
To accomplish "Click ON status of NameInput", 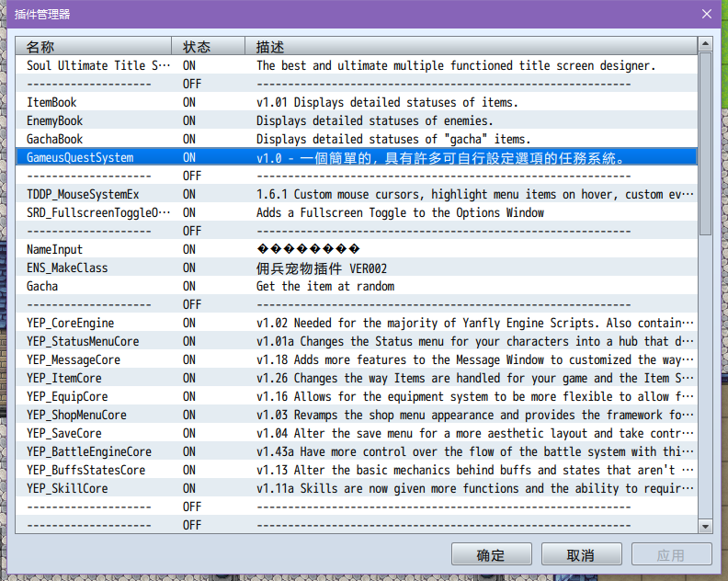I will [x=189, y=249].
